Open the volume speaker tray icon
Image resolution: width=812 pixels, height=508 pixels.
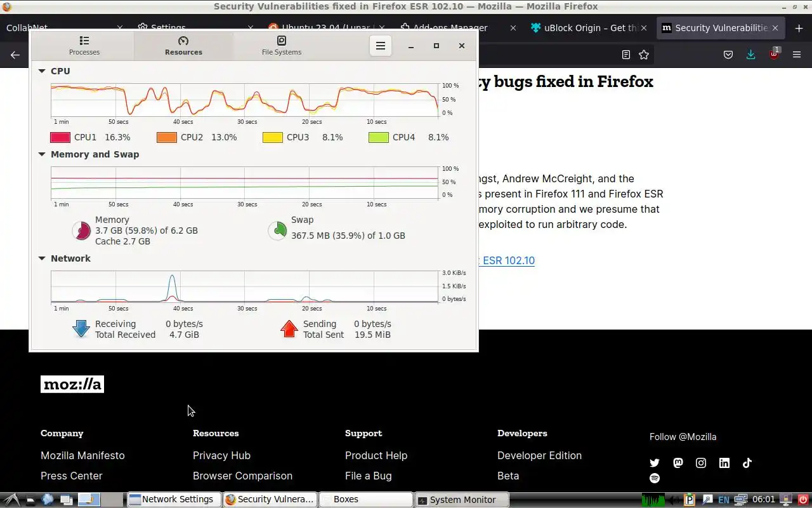pos(675,500)
